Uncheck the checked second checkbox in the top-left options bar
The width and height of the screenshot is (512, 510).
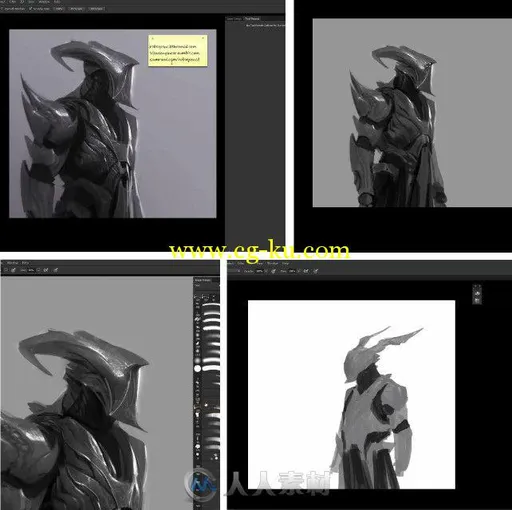click(30, 9)
